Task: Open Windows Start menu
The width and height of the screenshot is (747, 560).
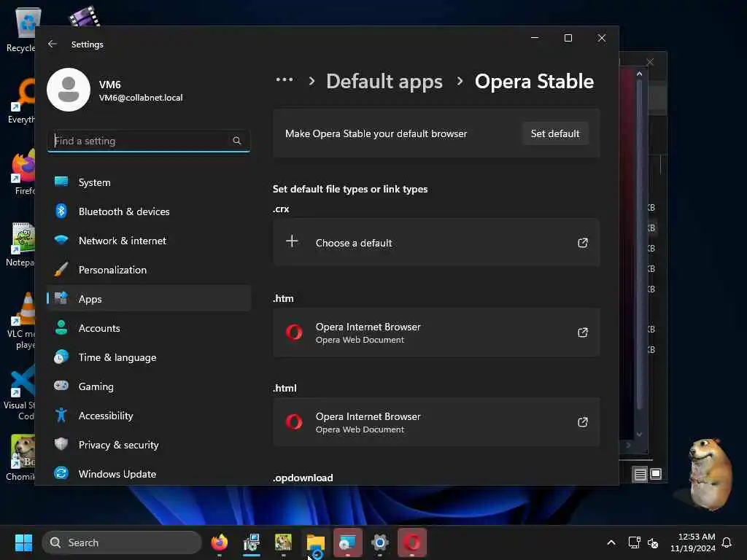Action: [x=23, y=542]
